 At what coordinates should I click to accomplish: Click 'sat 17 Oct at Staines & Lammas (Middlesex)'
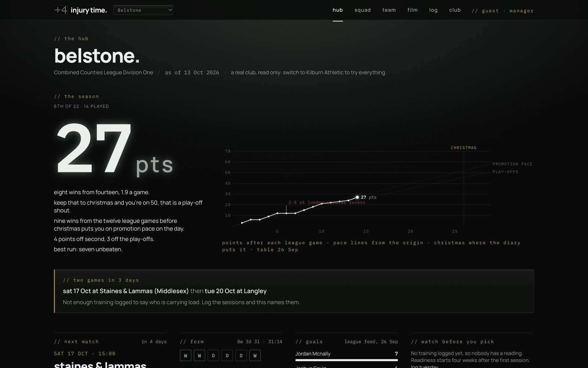[x=126, y=291]
